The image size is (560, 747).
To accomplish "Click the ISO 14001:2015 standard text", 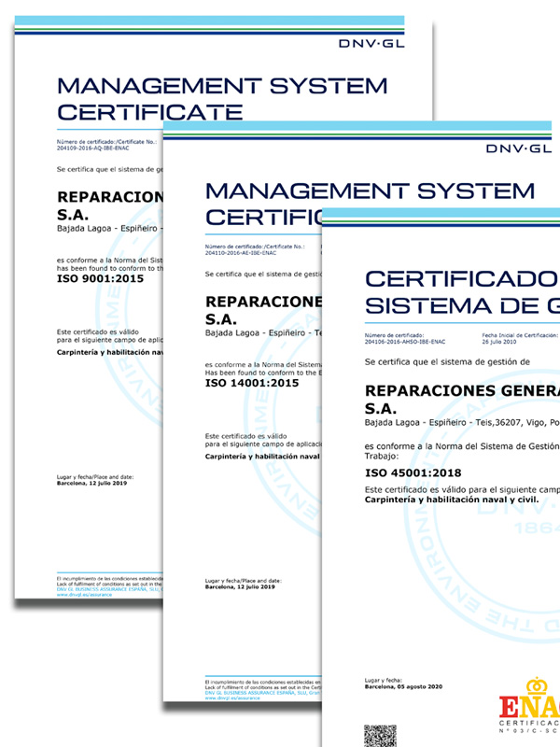I will click(250, 382).
